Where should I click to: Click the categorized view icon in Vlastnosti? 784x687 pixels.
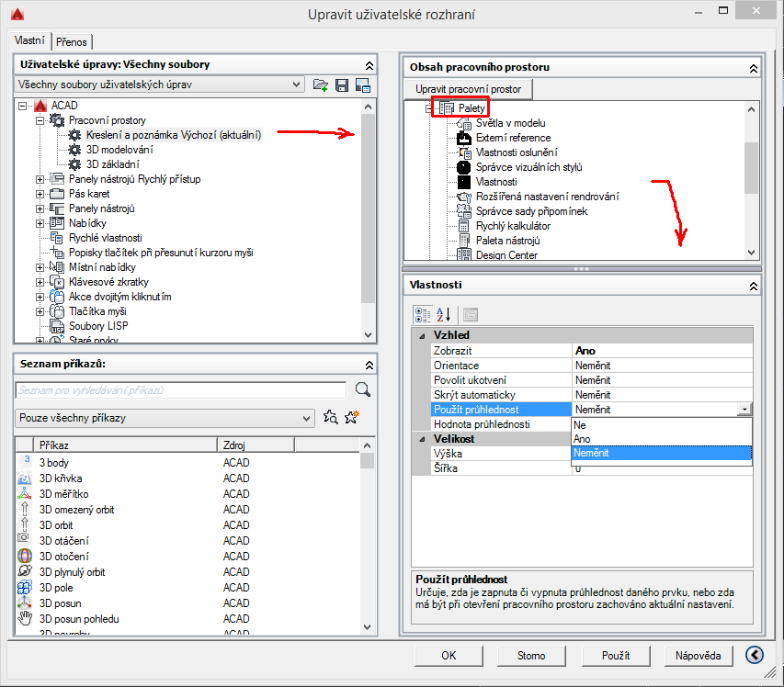423,314
